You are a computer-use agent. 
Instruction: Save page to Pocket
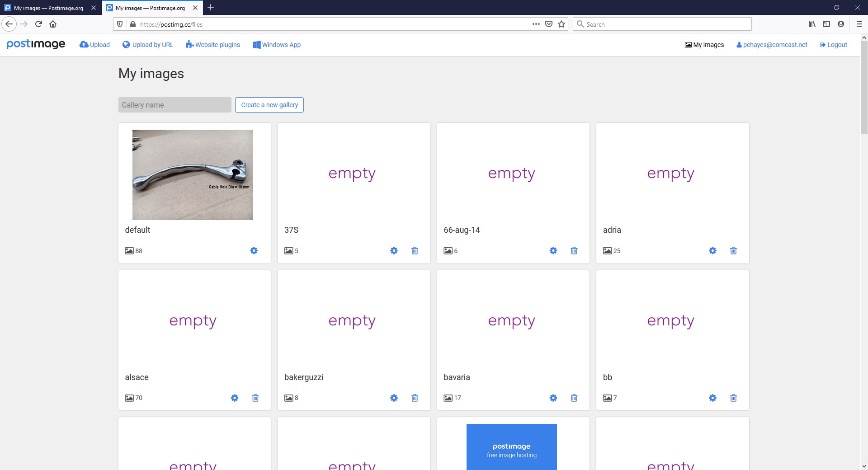click(x=549, y=24)
